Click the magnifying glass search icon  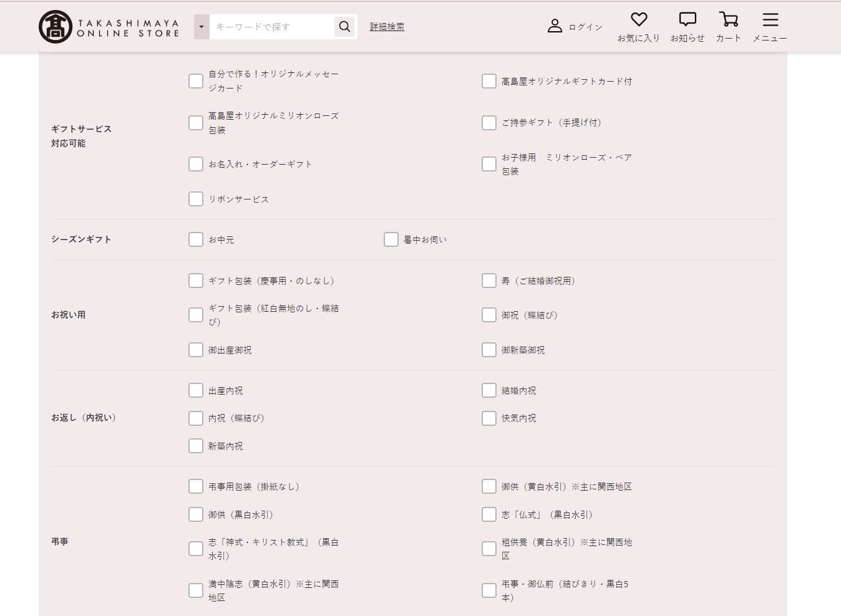click(x=344, y=26)
